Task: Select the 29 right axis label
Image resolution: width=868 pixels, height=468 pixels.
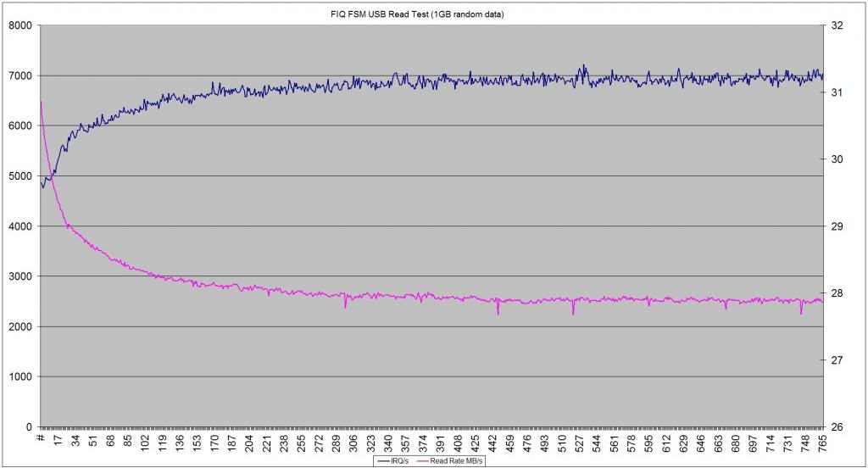Action: [x=837, y=226]
